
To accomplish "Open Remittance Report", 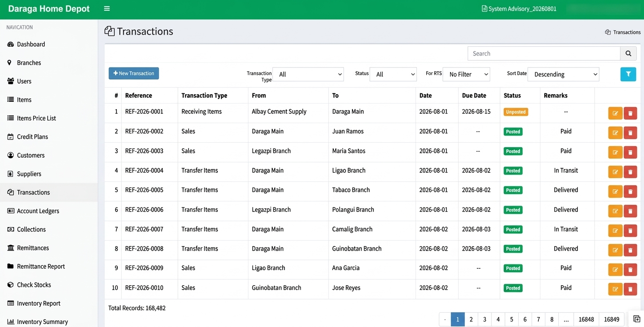I will click(49, 267).
